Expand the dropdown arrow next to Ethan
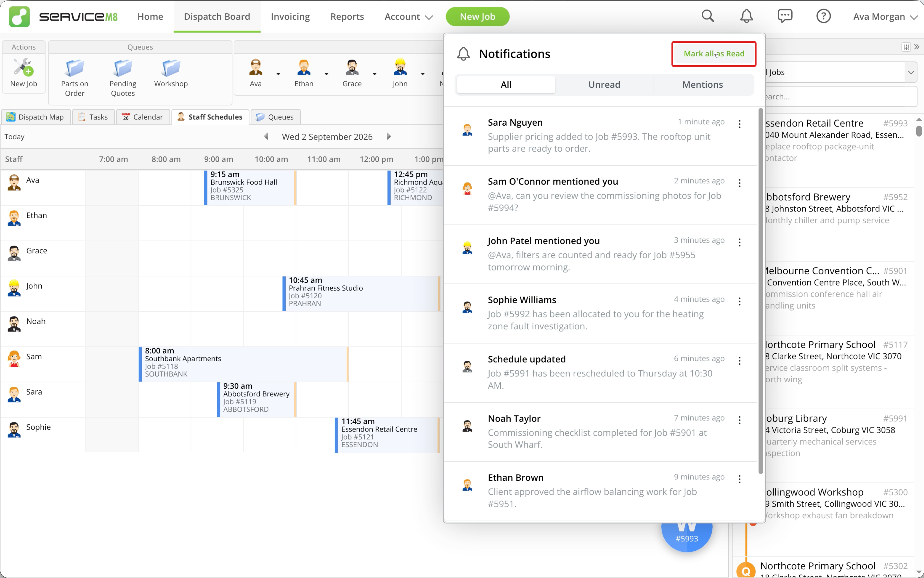The image size is (924, 578). point(326,74)
